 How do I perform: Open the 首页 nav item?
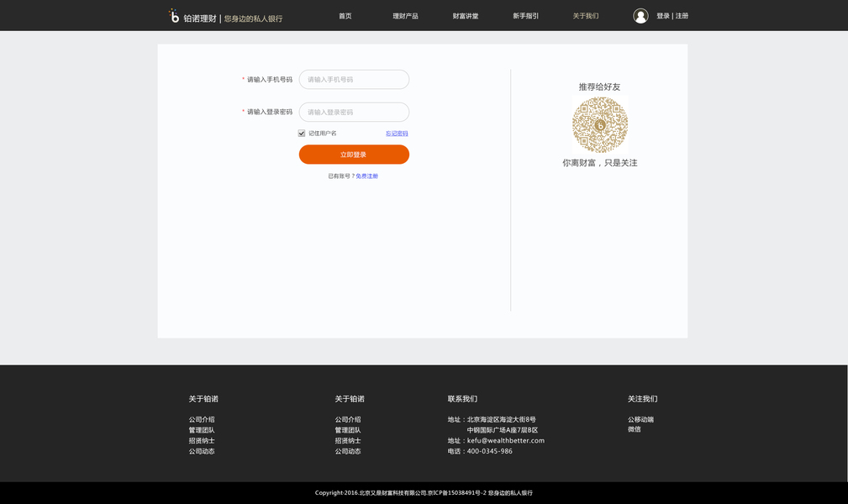[345, 16]
